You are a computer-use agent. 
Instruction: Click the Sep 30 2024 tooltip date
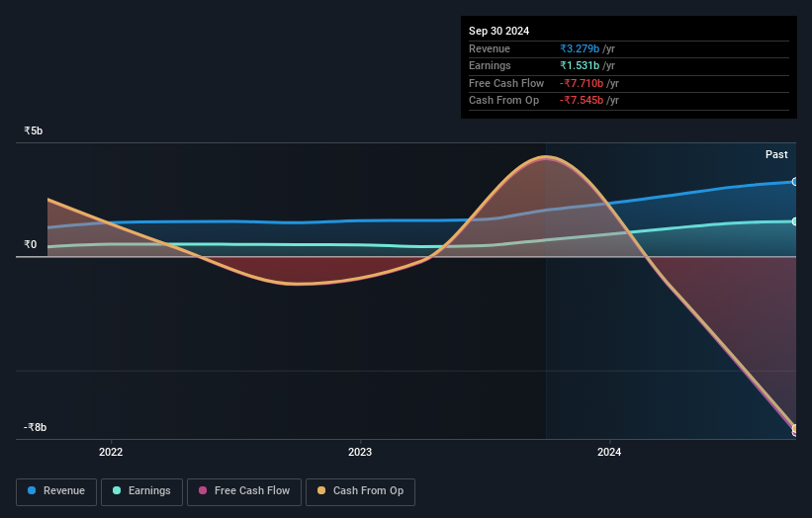point(498,31)
